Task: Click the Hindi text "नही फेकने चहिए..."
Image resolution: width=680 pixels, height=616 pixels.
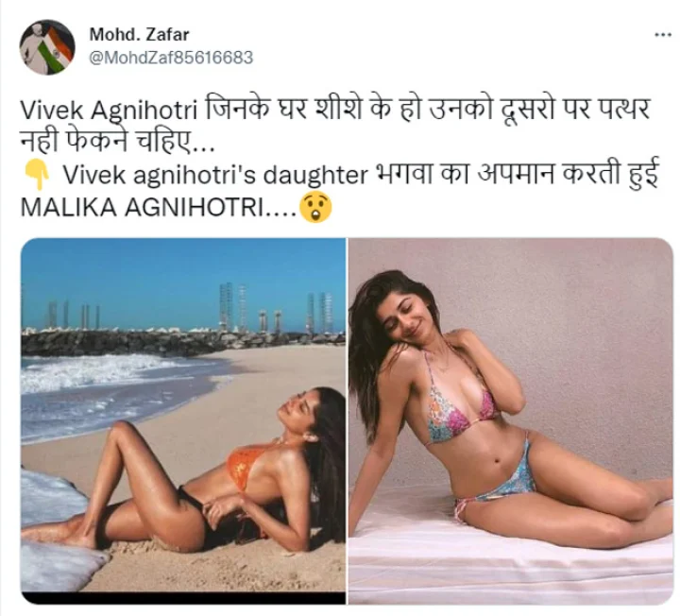Action: click(x=117, y=142)
